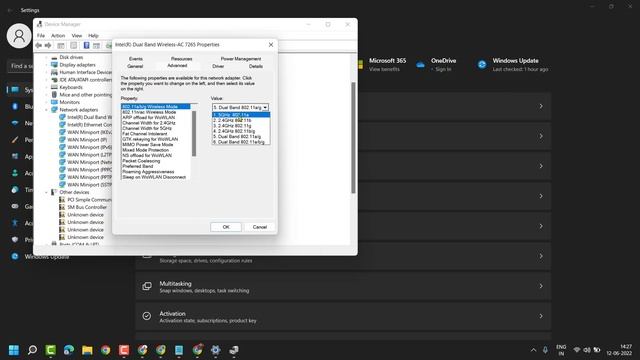This screenshot has width=640, height=360.
Task: Click the Keyboards category icon
Action: 54,87
